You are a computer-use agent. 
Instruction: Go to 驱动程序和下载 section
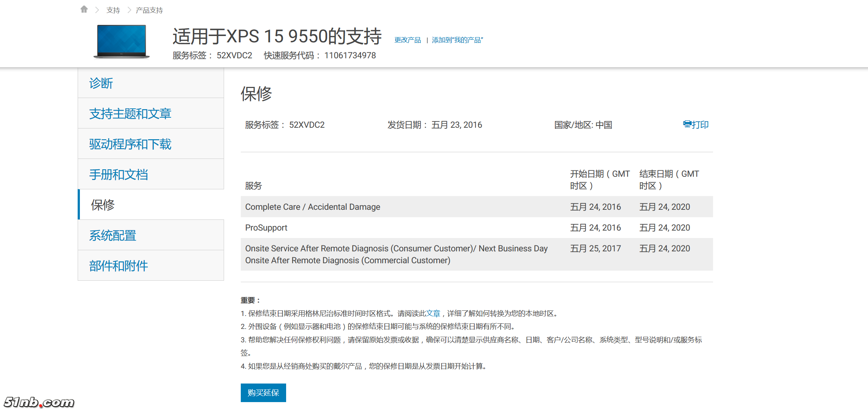[130, 144]
